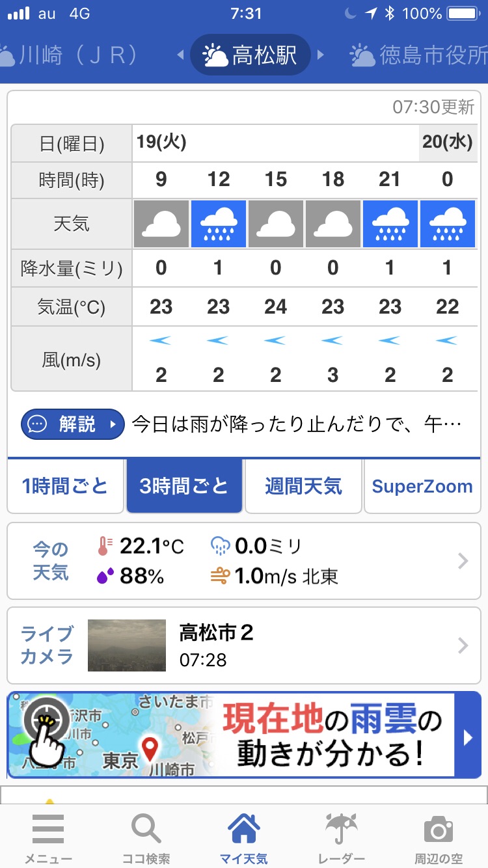
Task: Go to マイ天気 home icon
Action: [x=243, y=831]
